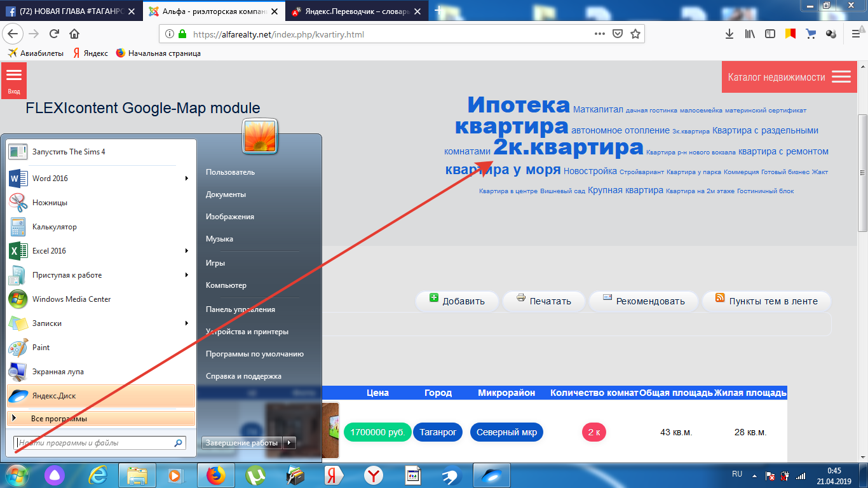Open the shutdown options arrow
868x488 pixels.
(289, 443)
